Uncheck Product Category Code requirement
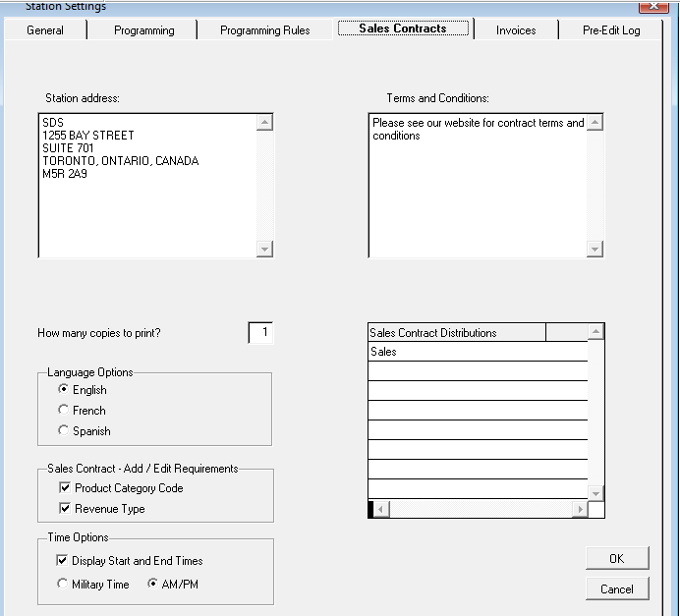 pos(65,488)
